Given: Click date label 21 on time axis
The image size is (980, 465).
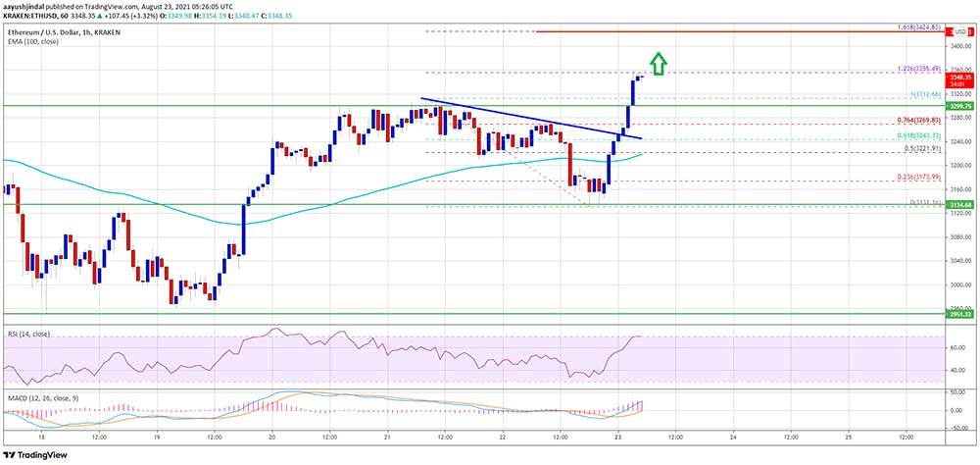Looking at the screenshot, I should point(387,438).
